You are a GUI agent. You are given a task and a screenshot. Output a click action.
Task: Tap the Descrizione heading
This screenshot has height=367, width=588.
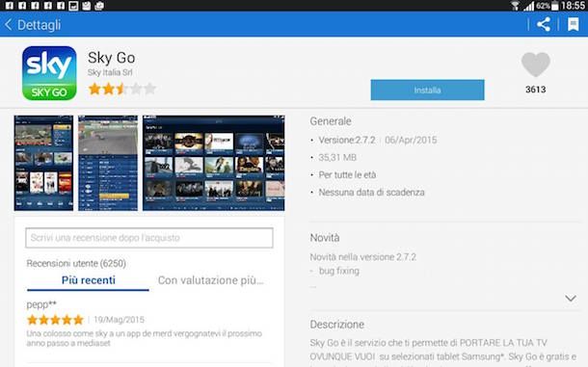point(336,325)
